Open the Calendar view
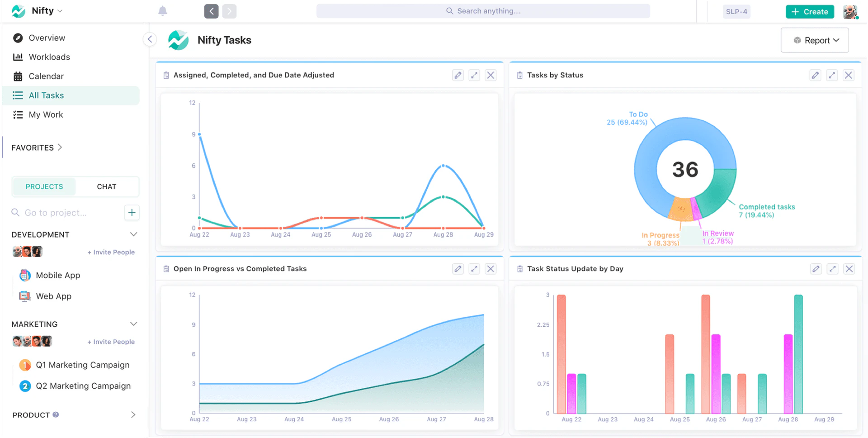The height and width of the screenshot is (438, 868). tap(46, 76)
